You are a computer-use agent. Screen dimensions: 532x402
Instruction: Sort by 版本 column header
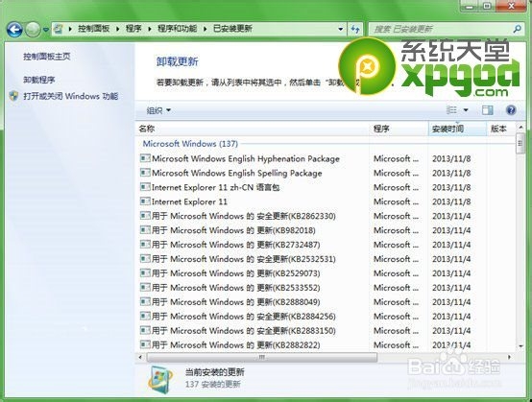coord(500,129)
